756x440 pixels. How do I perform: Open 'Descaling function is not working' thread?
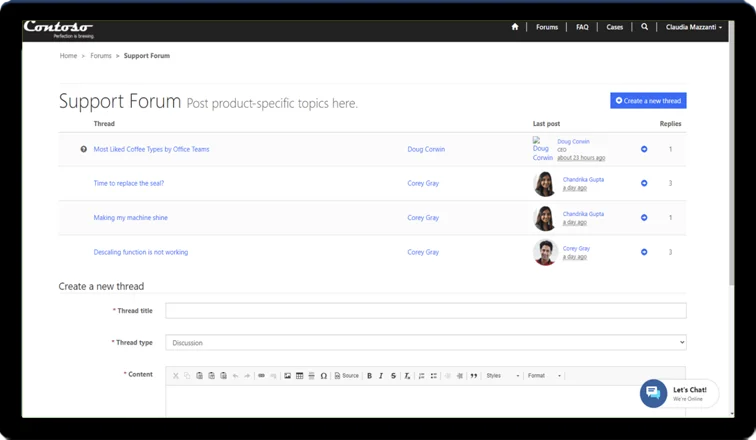[x=140, y=252]
